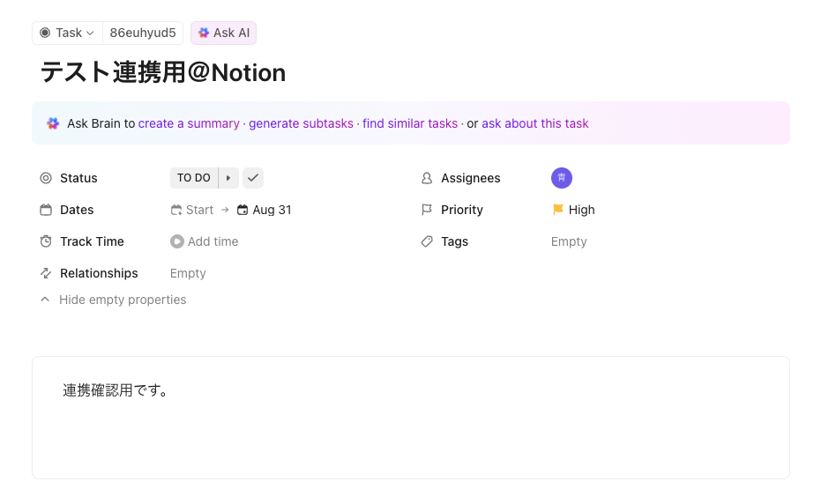The height and width of the screenshot is (504, 814).
Task: Click the Task type circle icon
Action: (x=45, y=33)
